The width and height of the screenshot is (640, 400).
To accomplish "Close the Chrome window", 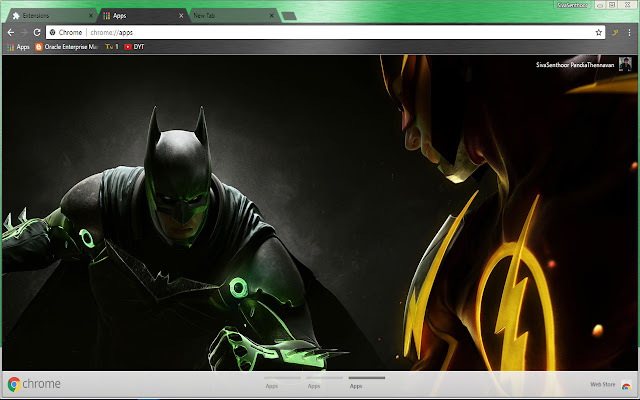I will coord(628,5).
